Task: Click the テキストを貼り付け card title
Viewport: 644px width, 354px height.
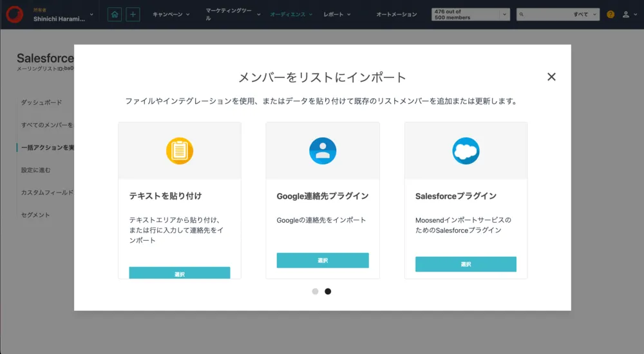Action: (166, 196)
